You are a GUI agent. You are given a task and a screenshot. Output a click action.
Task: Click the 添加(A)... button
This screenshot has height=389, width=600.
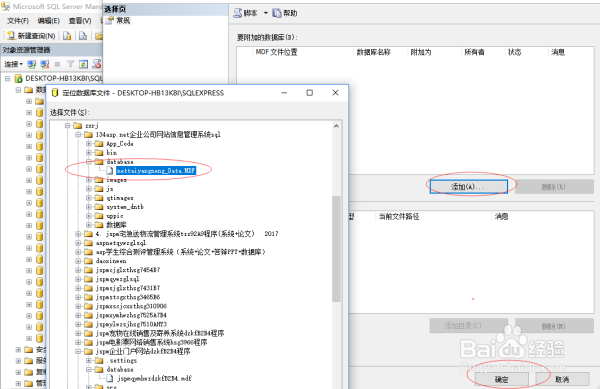coord(469,187)
